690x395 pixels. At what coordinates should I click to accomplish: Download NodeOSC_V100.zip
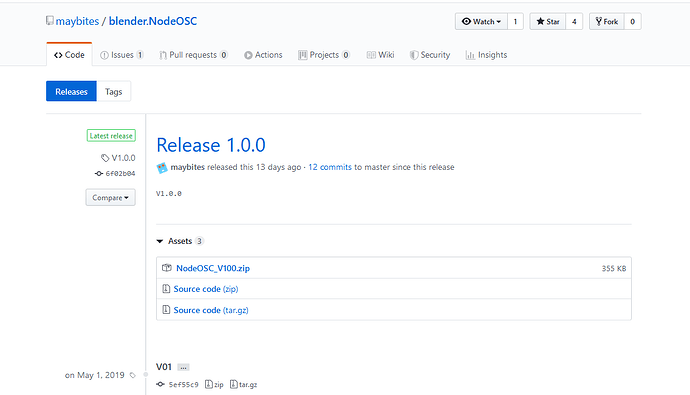click(x=213, y=268)
